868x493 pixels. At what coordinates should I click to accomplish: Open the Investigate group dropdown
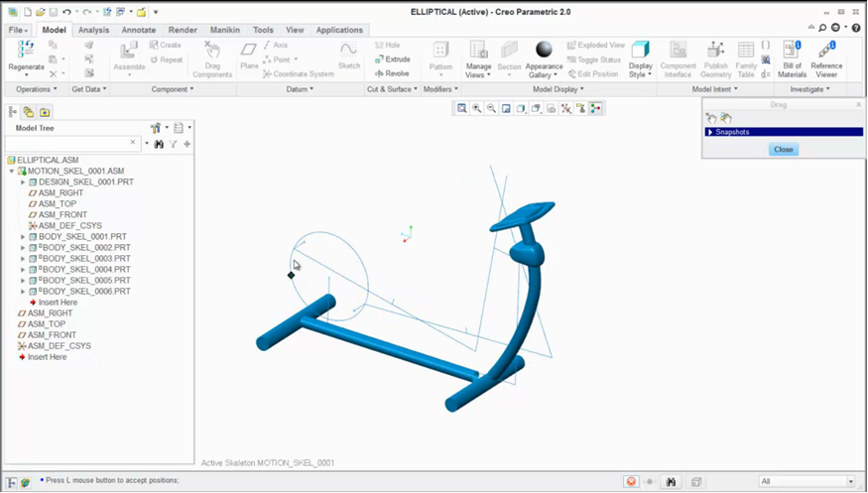809,89
